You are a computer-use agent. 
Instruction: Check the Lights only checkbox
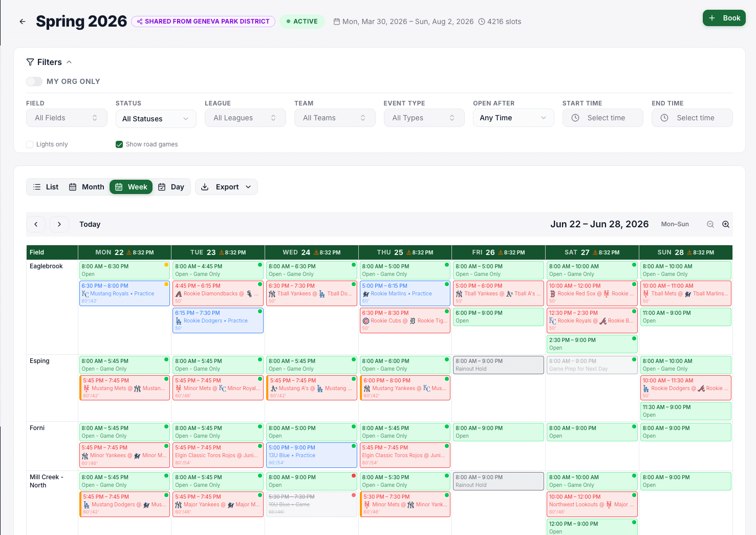tap(30, 144)
